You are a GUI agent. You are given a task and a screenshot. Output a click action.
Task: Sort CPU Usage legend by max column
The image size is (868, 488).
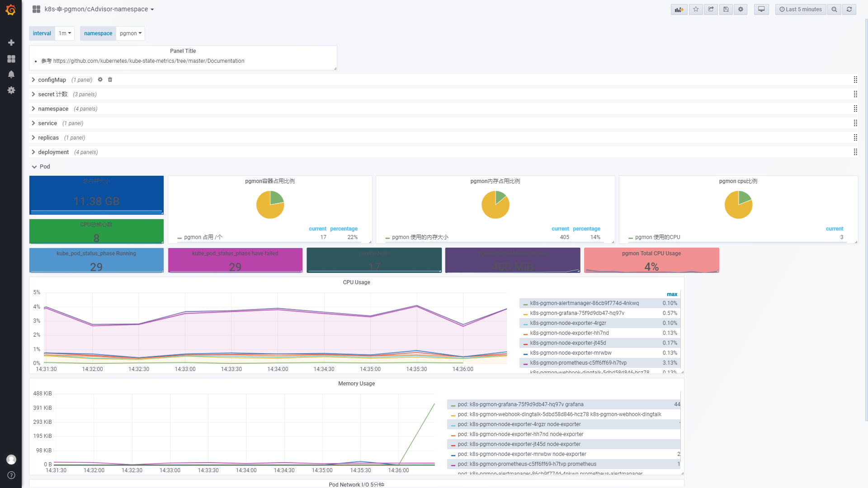[x=672, y=294]
